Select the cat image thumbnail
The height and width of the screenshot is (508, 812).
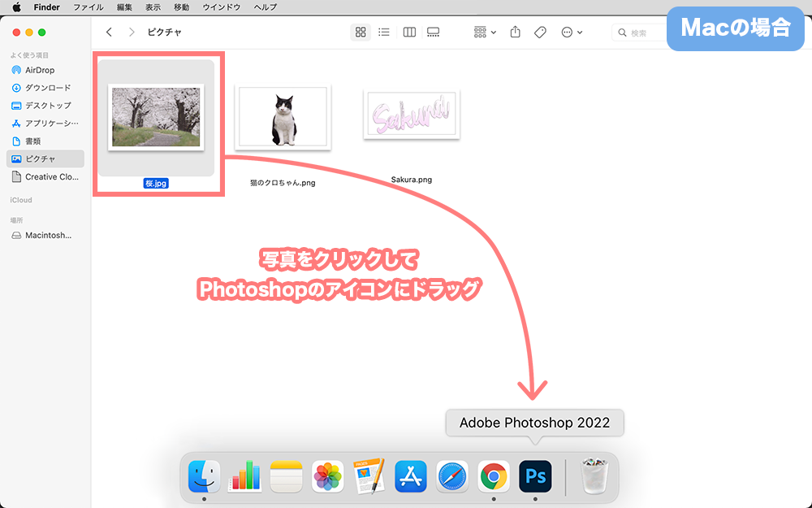point(283,117)
